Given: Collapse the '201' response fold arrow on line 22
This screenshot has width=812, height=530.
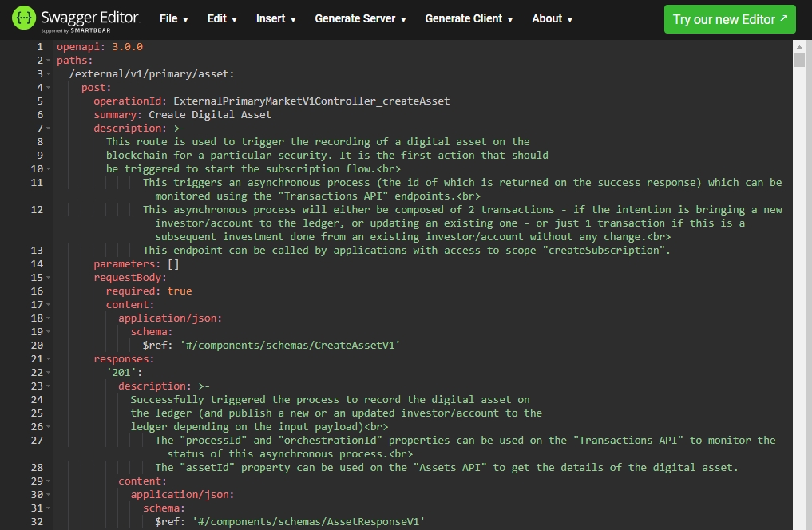Looking at the screenshot, I should pyautogui.click(x=49, y=373).
